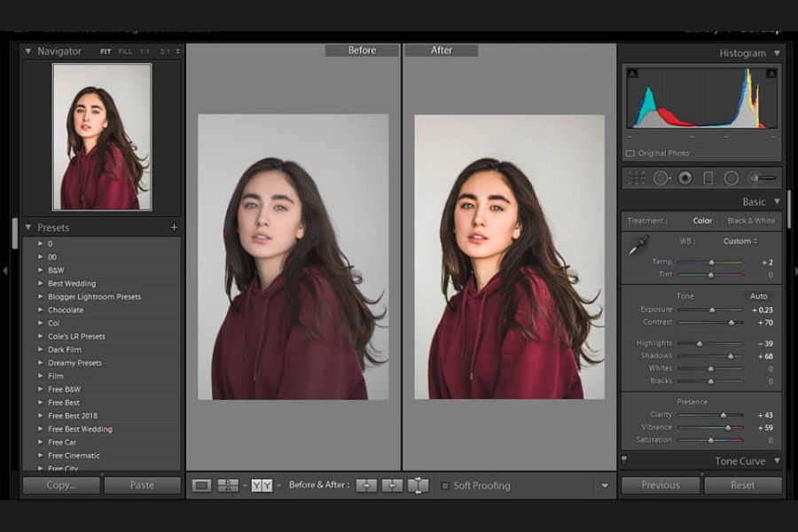This screenshot has width=798, height=532.
Task: Select the Spot Removal tool
Action: pyautogui.click(x=661, y=177)
